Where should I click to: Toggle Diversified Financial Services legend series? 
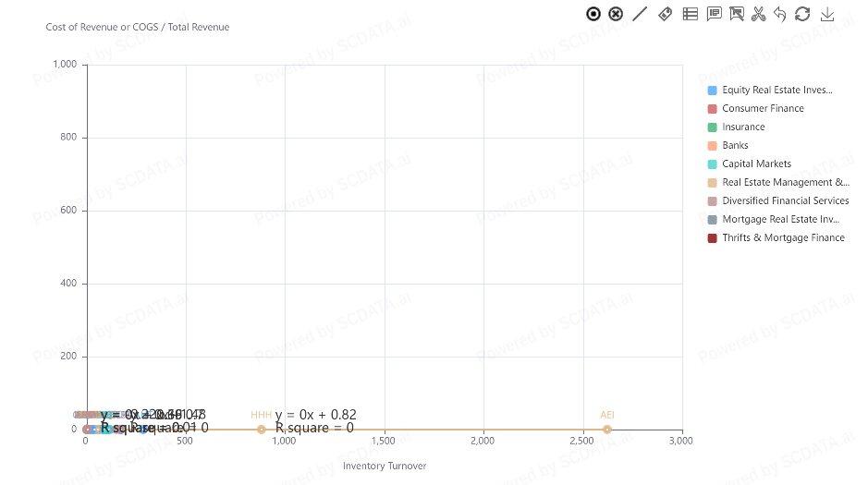tap(785, 201)
